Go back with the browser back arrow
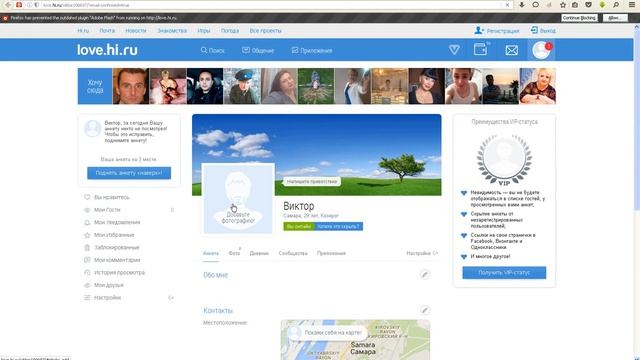This screenshot has width=640, height=360. pyautogui.click(x=8, y=5)
